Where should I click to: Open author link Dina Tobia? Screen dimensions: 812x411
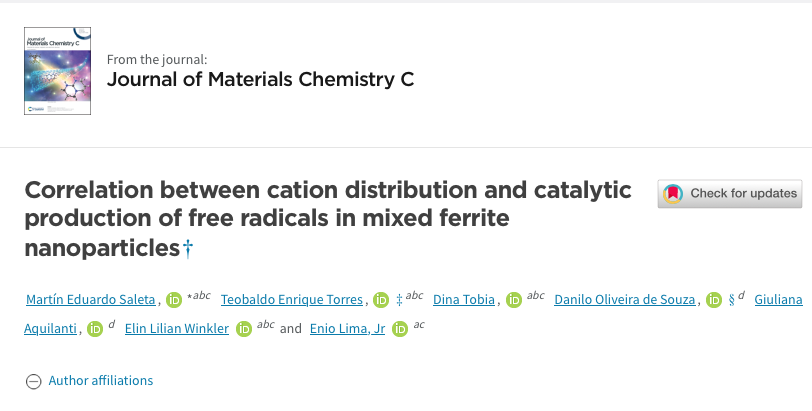click(464, 300)
